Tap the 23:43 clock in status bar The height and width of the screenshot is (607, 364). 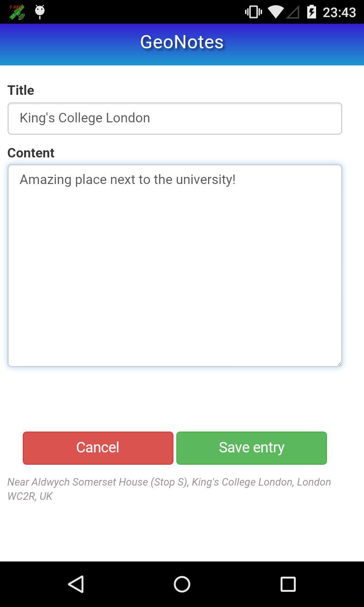pyautogui.click(x=339, y=12)
